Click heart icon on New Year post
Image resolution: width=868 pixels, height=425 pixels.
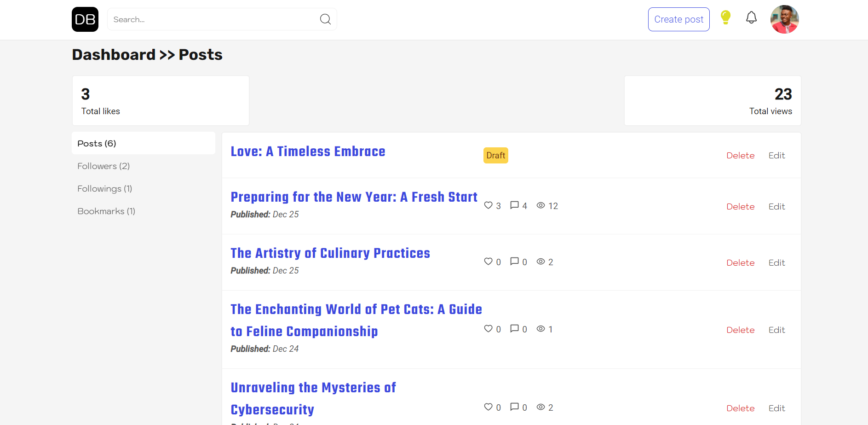[x=489, y=205]
